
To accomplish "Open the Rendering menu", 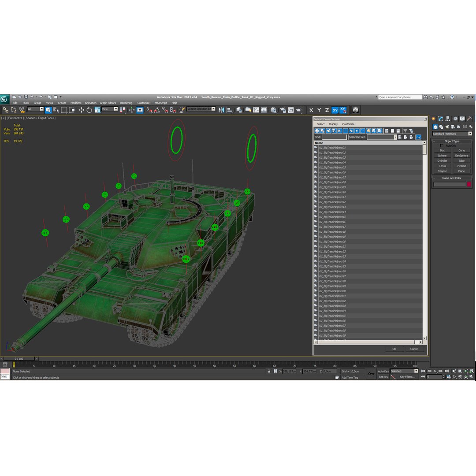I will tap(126, 103).
